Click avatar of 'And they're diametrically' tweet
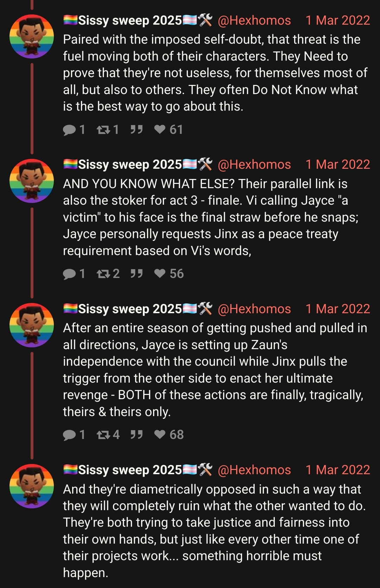380x588 pixels. pos(32,486)
